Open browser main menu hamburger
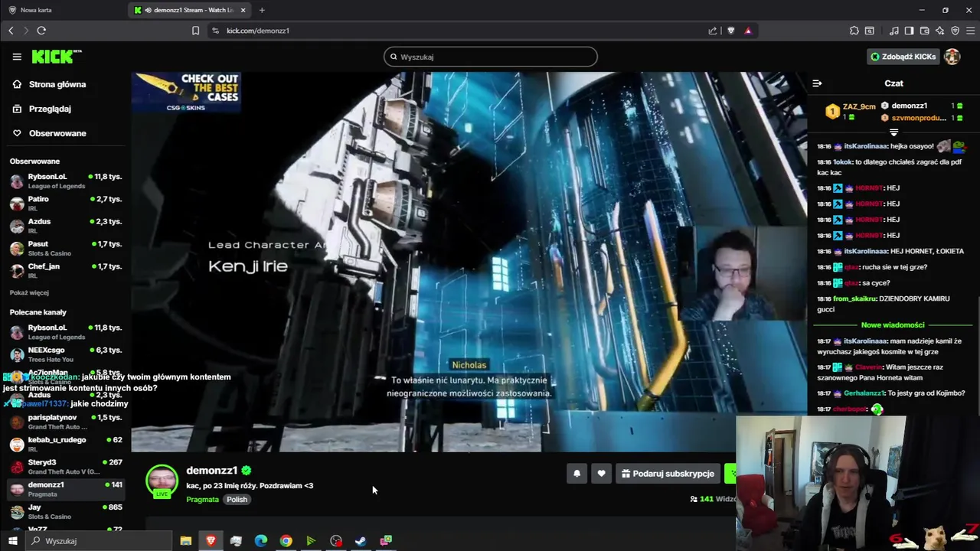 click(x=970, y=31)
